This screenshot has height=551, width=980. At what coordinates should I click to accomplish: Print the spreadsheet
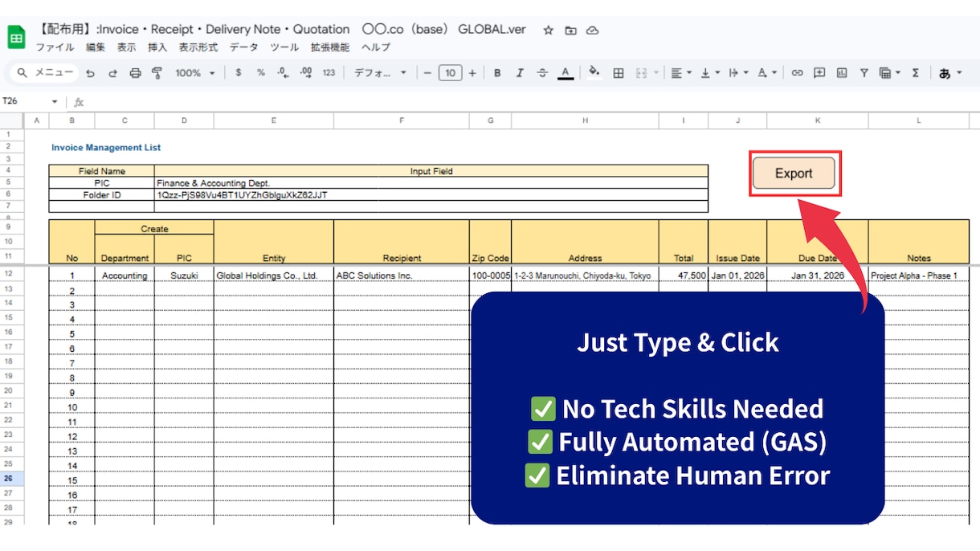click(135, 73)
